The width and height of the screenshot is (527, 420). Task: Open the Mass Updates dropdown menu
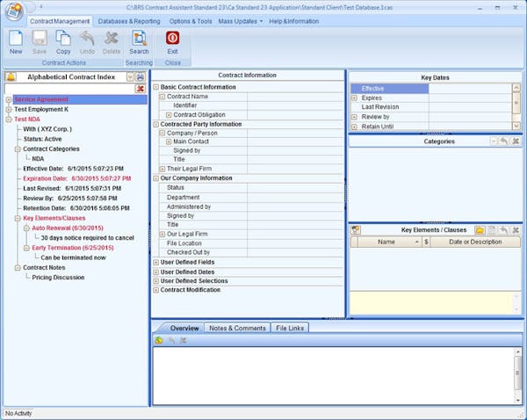tap(241, 21)
